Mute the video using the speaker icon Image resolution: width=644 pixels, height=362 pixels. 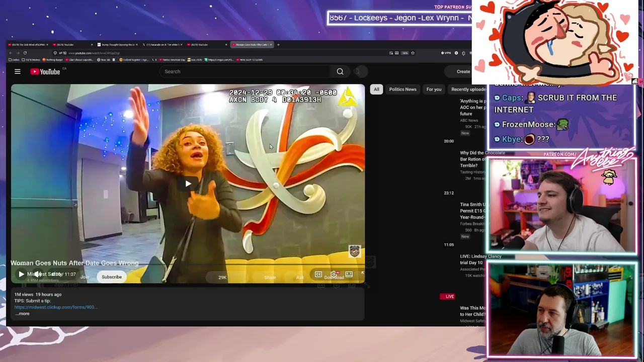[38, 274]
